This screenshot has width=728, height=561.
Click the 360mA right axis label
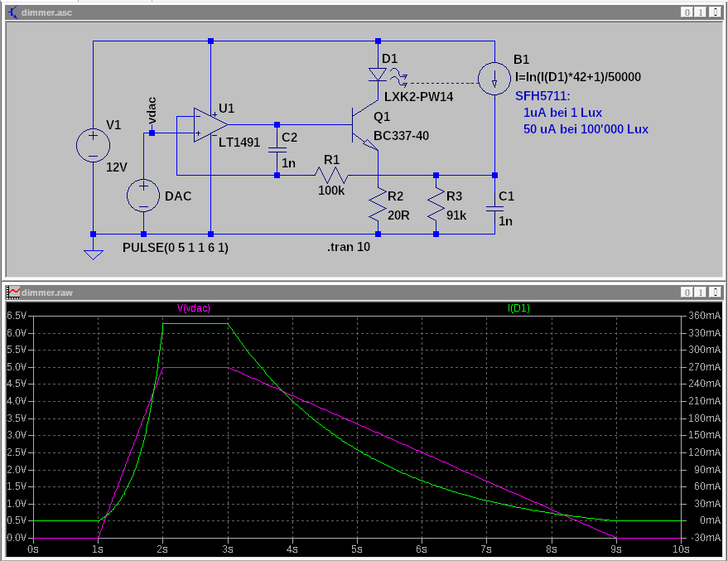coord(704,316)
